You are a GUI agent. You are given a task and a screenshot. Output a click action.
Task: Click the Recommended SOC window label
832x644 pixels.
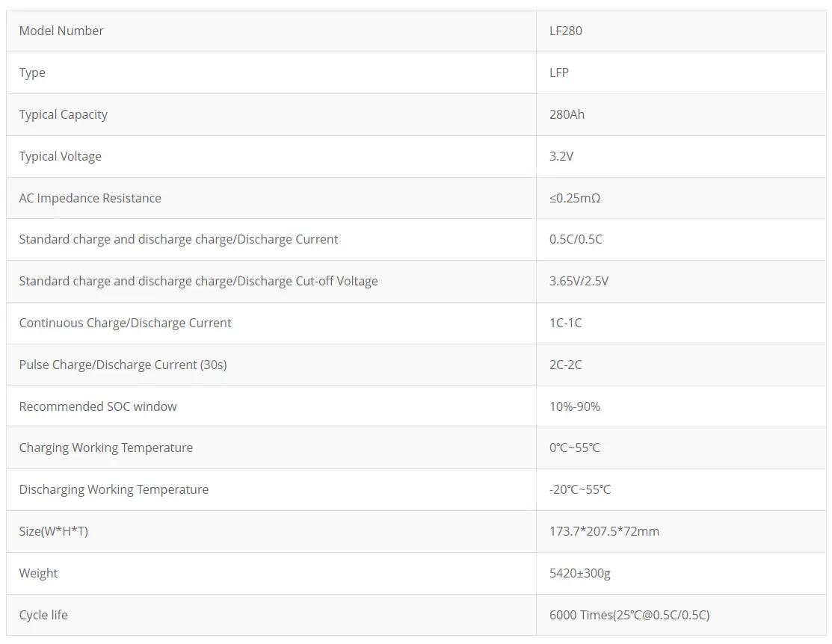(x=98, y=406)
